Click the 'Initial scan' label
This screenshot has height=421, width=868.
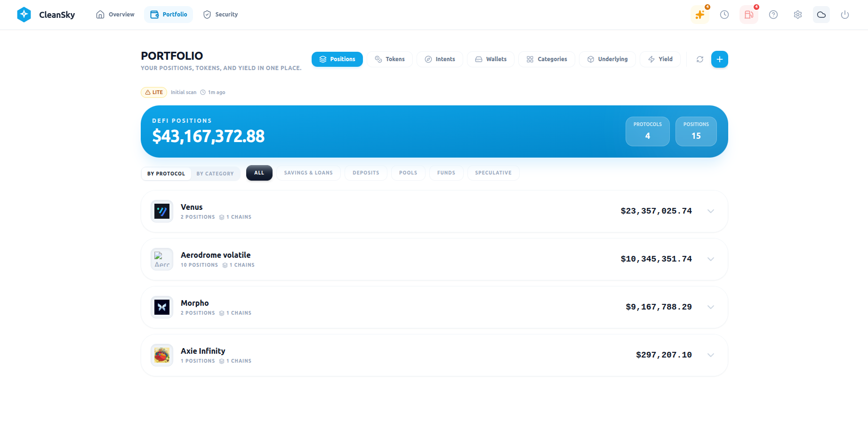[x=184, y=92]
